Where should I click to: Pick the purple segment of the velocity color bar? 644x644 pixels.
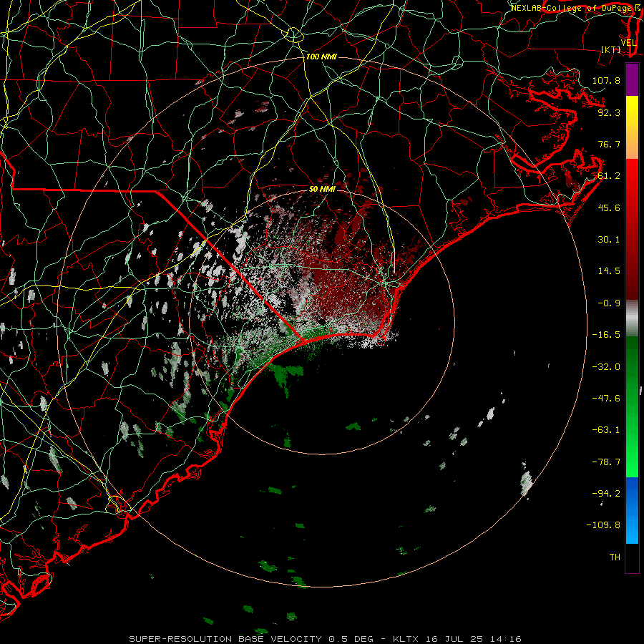click(632, 79)
